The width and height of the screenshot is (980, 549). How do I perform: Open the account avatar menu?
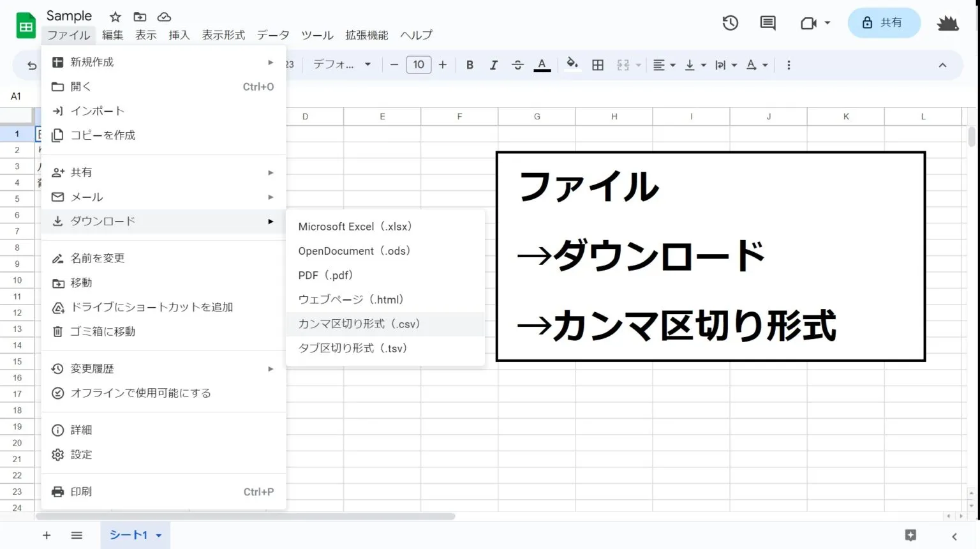coord(948,24)
